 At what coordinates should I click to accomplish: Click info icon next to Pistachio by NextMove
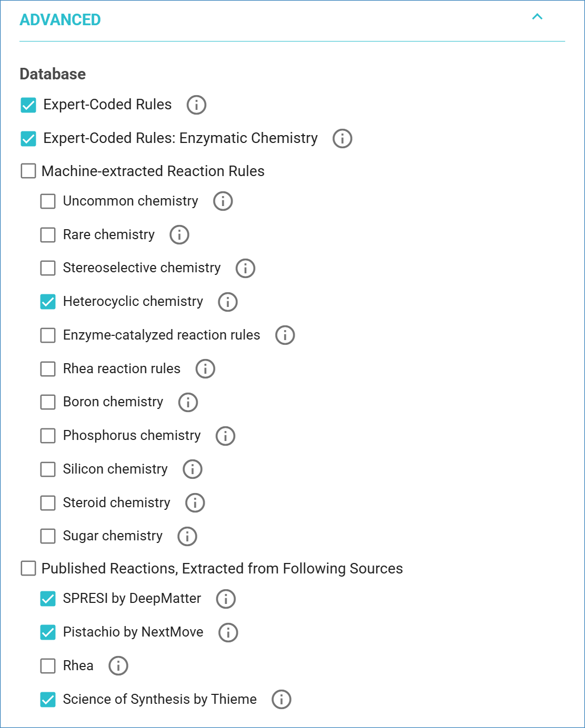coord(228,632)
